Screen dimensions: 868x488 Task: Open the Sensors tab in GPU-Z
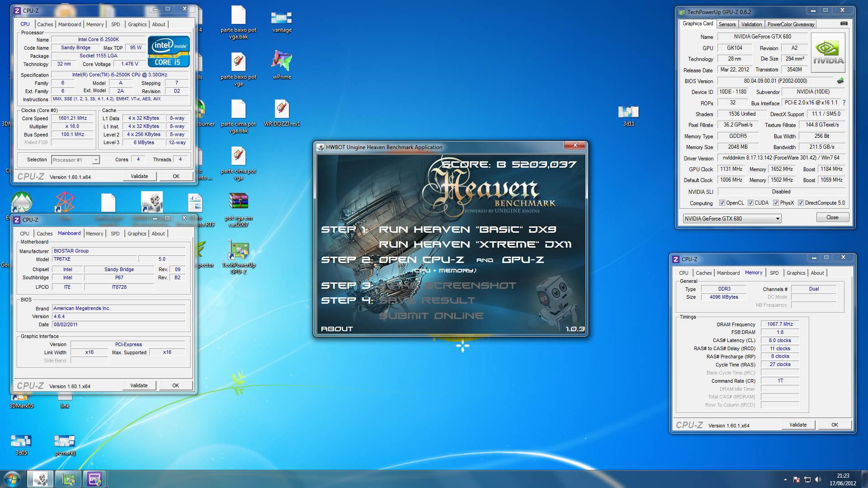727,24
